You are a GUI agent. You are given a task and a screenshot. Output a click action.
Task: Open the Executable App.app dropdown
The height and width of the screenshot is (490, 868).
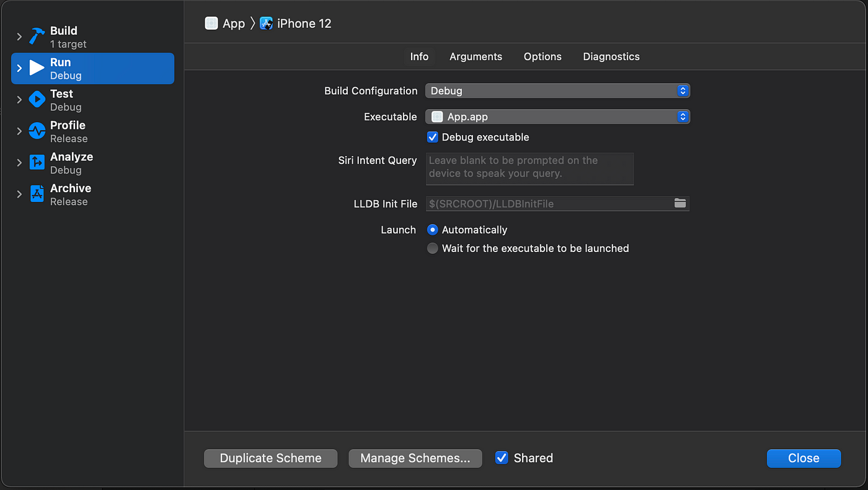pyautogui.click(x=557, y=116)
